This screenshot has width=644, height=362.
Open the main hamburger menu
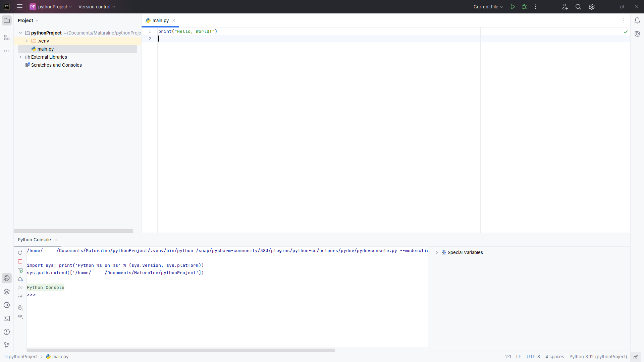click(x=20, y=7)
